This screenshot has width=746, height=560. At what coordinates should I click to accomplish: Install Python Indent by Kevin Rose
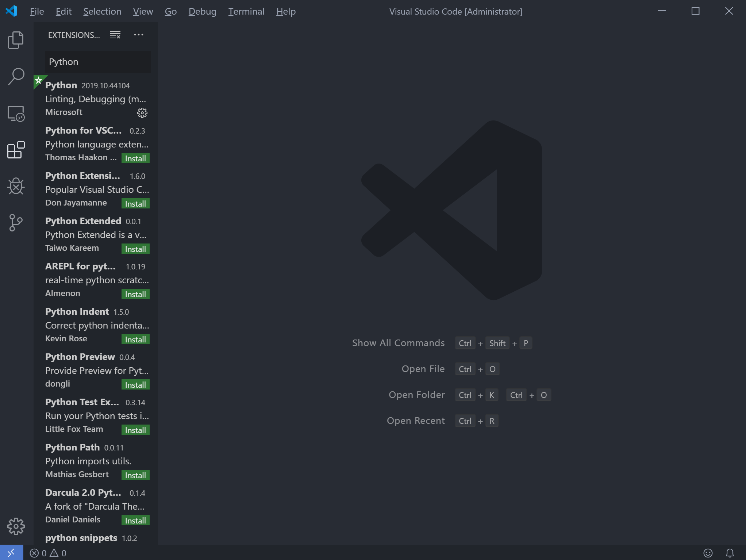coord(135,340)
